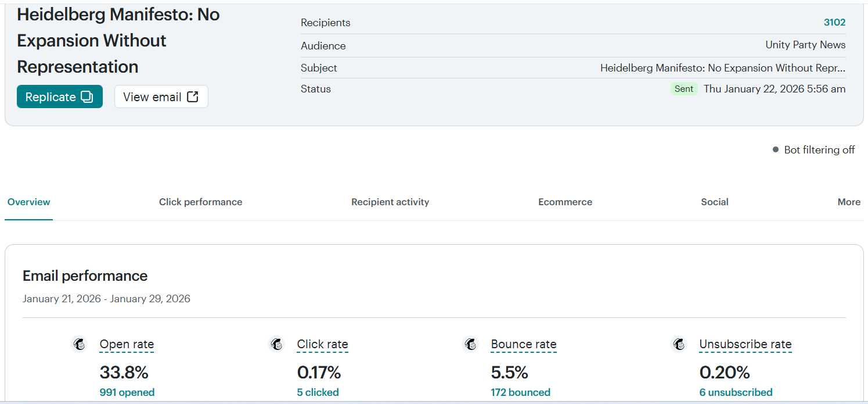This screenshot has height=404, width=868.
Task: Click the Mailchimp icon beside Unsubscribe rate
Action: point(679,344)
